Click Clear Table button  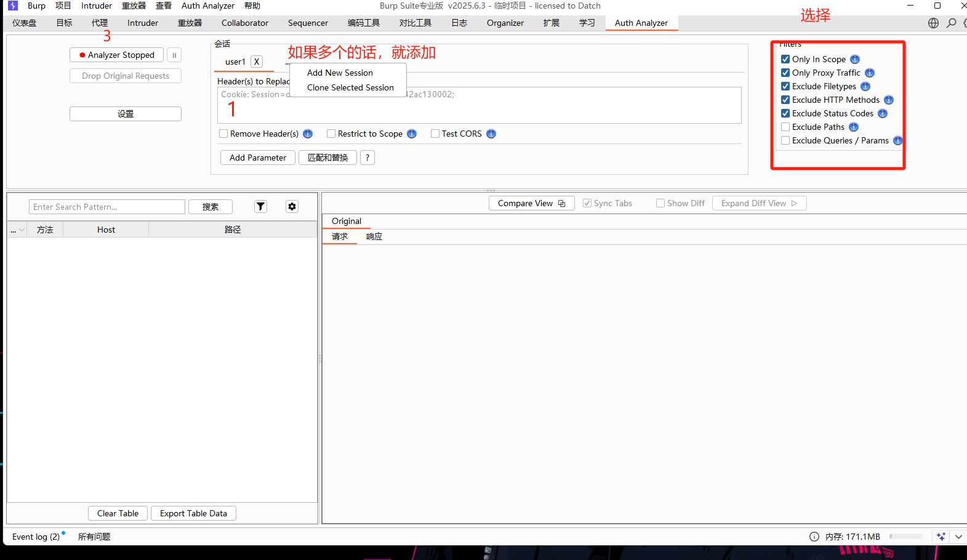(118, 513)
